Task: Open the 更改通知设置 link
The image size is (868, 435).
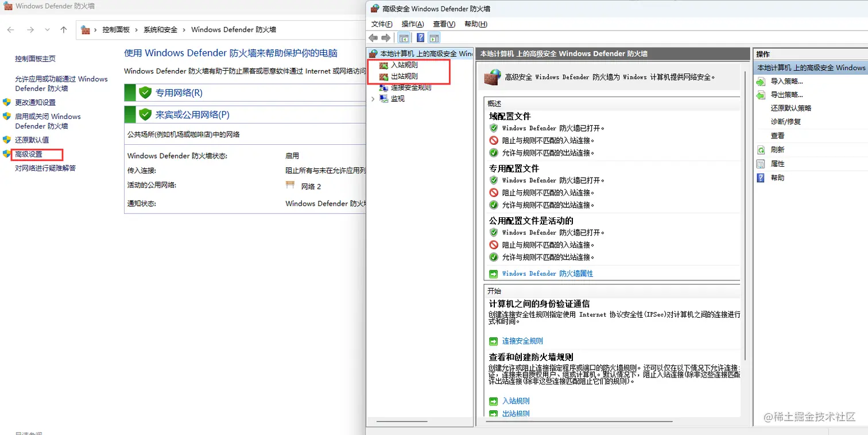Action: 36,102
